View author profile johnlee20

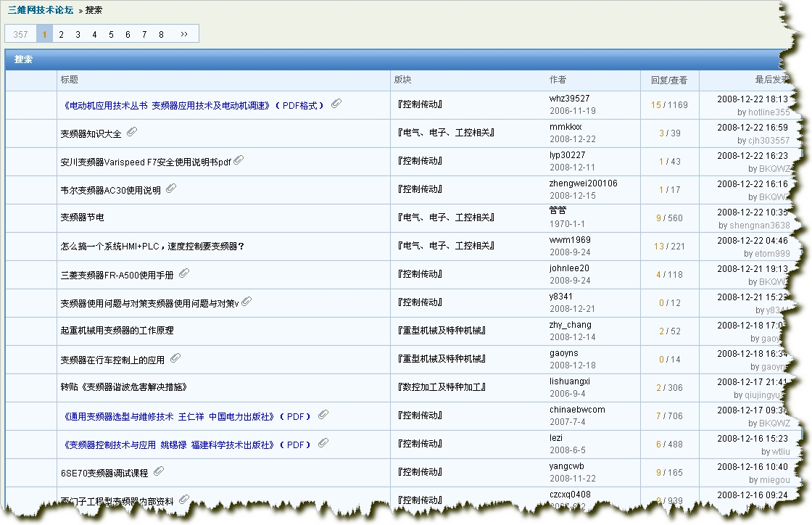click(x=570, y=268)
